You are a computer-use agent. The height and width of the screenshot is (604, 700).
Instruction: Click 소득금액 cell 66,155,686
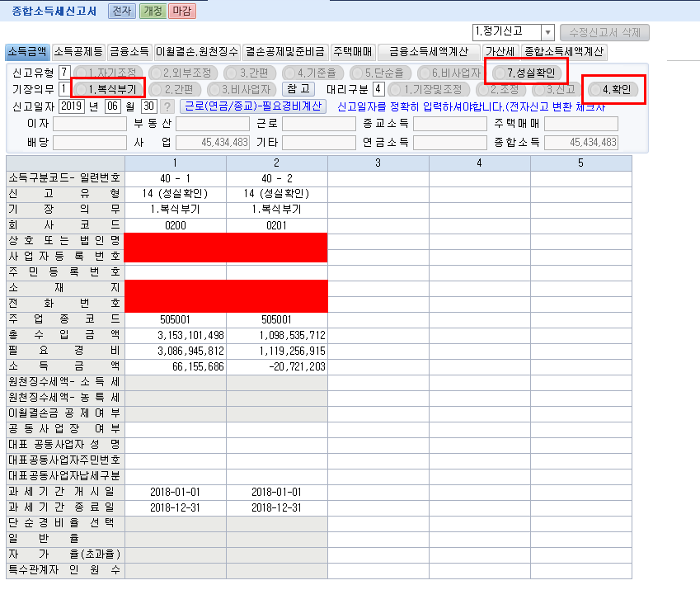[x=176, y=367]
